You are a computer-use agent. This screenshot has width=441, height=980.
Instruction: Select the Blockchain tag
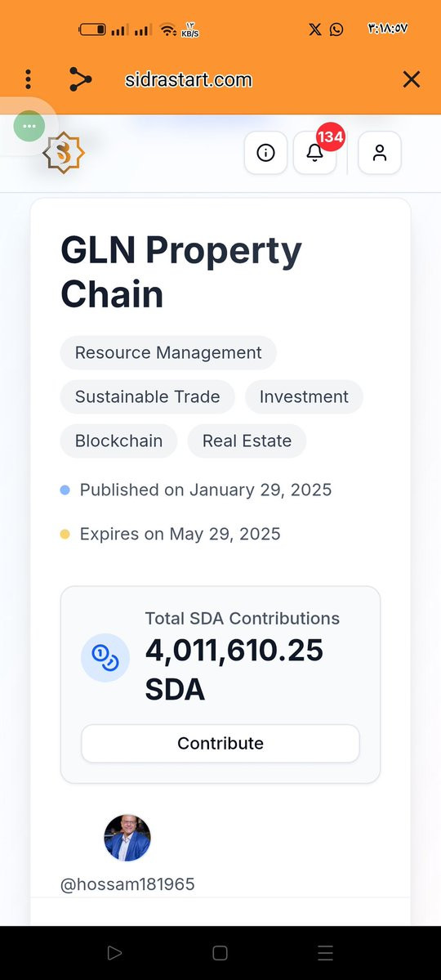pyautogui.click(x=118, y=441)
